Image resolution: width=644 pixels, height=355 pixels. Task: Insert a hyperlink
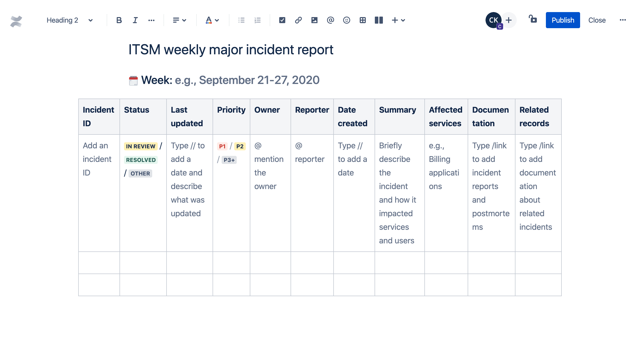[x=298, y=20]
